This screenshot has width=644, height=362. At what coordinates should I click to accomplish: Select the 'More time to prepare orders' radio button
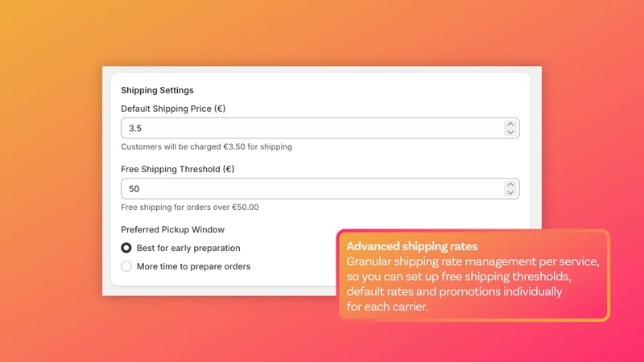pyautogui.click(x=126, y=266)
